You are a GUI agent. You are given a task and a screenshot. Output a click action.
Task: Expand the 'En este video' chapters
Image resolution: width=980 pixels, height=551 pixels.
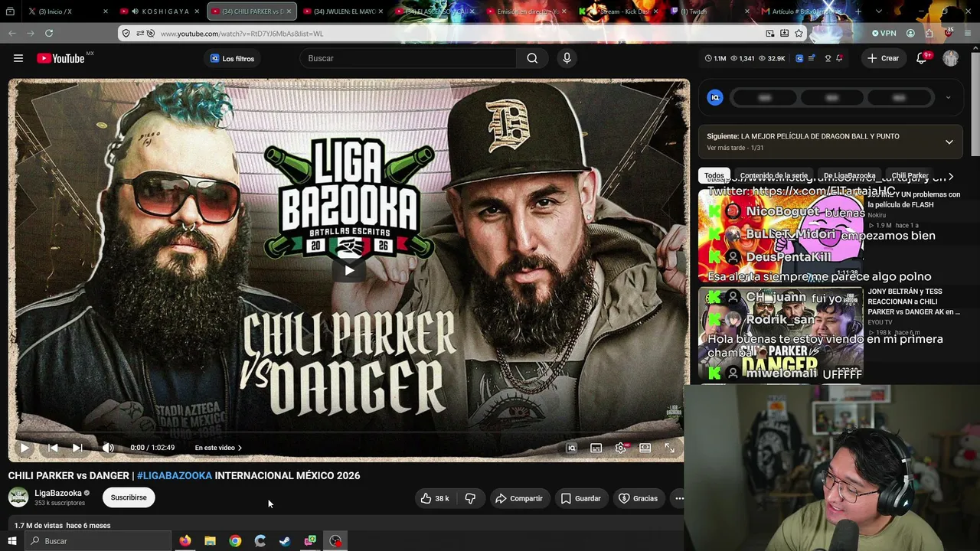coord(218,448)
